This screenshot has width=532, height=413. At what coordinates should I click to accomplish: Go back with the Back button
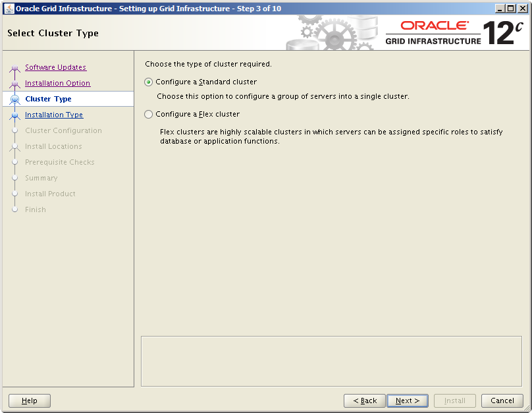click(x=364, y=400)
